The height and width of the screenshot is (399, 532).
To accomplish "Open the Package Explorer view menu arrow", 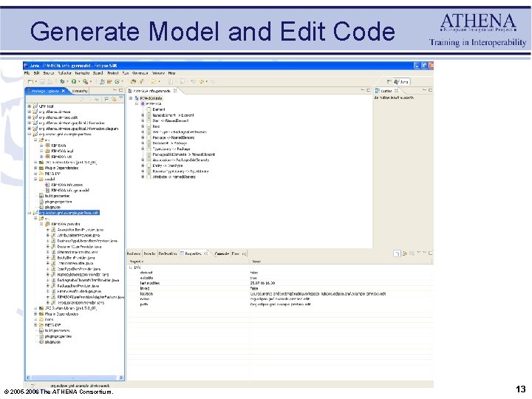I will pyautogui.click(x=121, y=98).
